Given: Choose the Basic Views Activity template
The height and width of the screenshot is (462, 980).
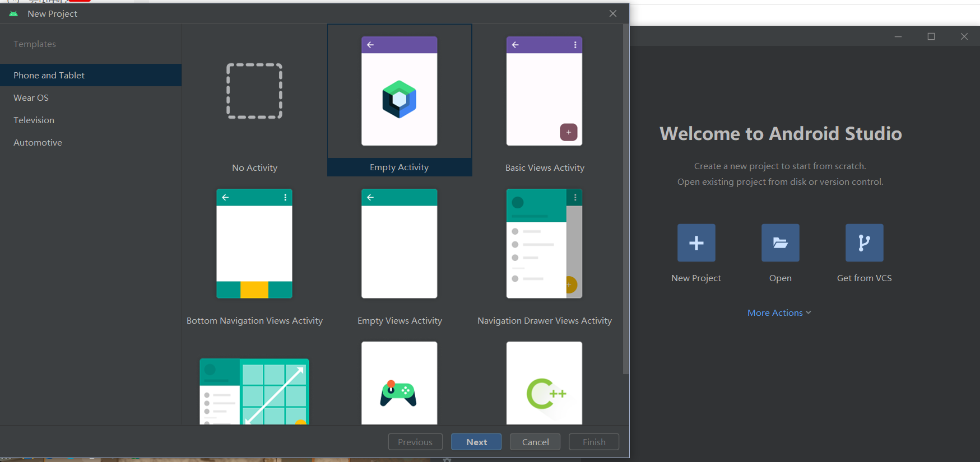Looking at the screenshot, I should click(x=544, y=91).
